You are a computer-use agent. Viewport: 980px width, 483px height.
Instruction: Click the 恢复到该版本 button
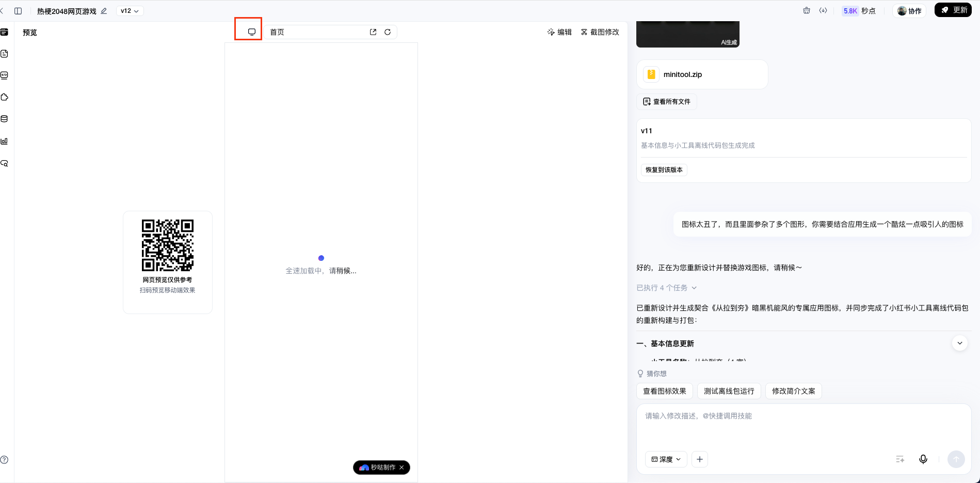coord(664,169)
